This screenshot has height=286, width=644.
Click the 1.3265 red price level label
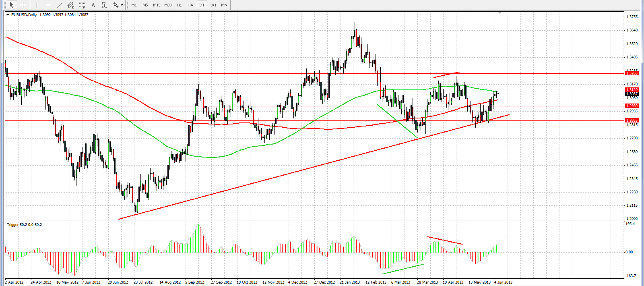[x=632, y=73]
